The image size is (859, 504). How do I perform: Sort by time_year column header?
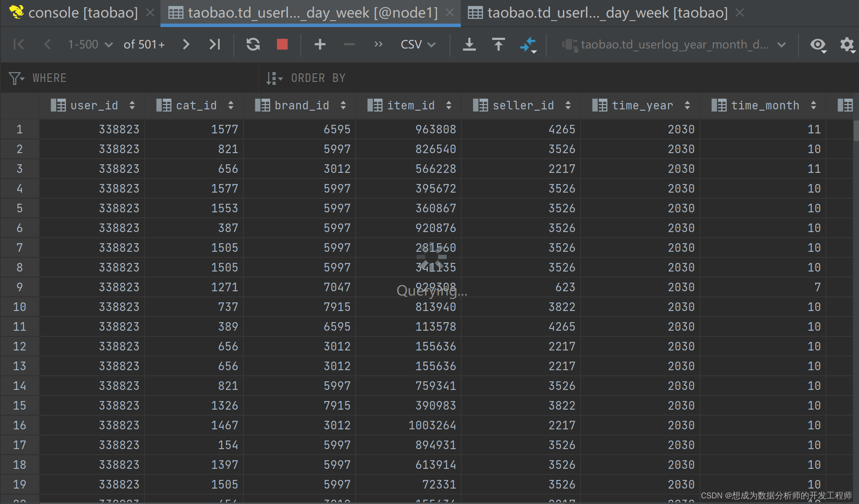pos(640,106)
